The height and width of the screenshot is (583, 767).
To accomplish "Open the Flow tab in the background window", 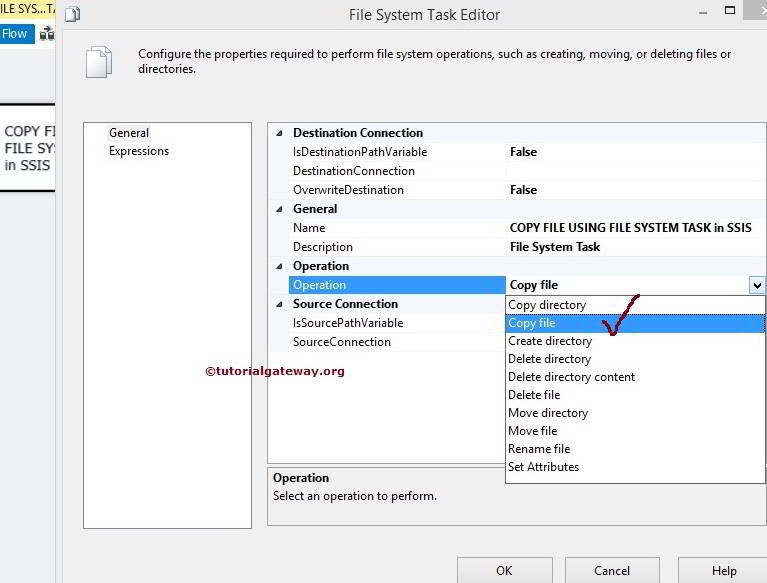I will click(17, 34).
